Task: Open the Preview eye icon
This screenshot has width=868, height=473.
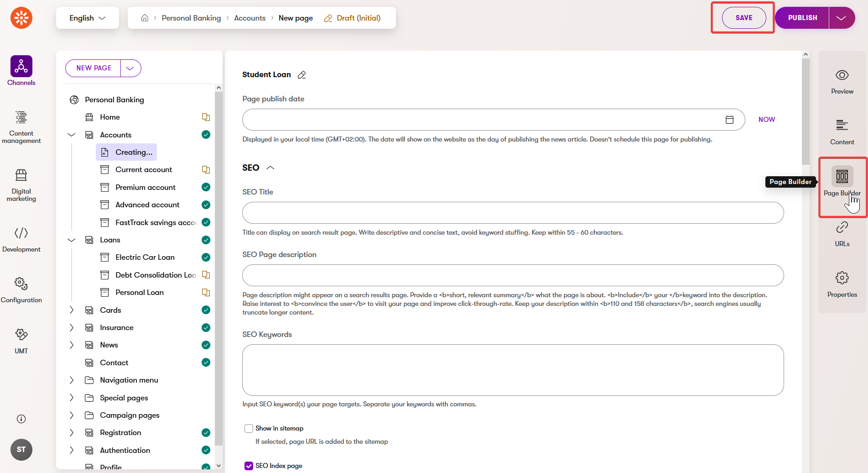Action: [x=842, y=75]
